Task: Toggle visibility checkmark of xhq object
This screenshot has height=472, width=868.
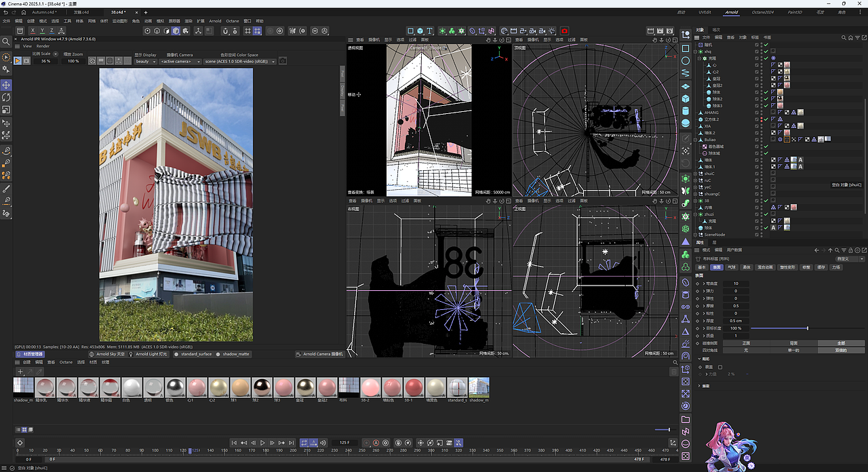Action: tap(766, 52)
